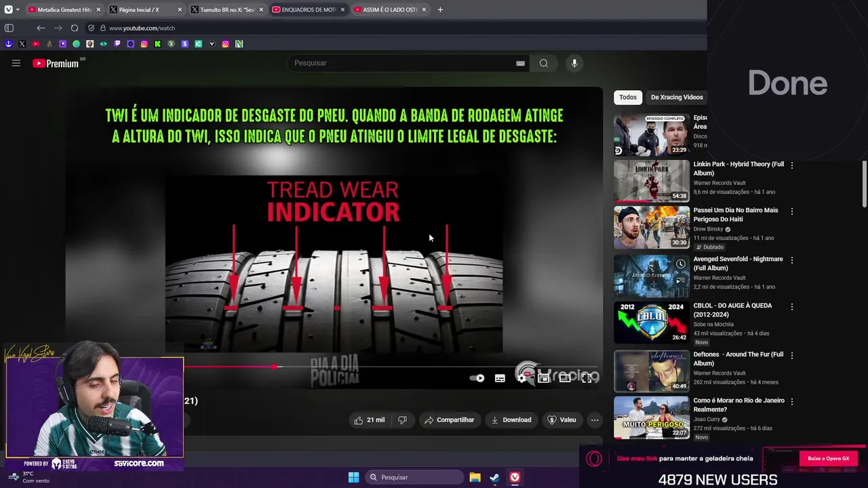Select the Todos filter chip
The width and height of the screenshot is (868, 488).
click(628, 97)
